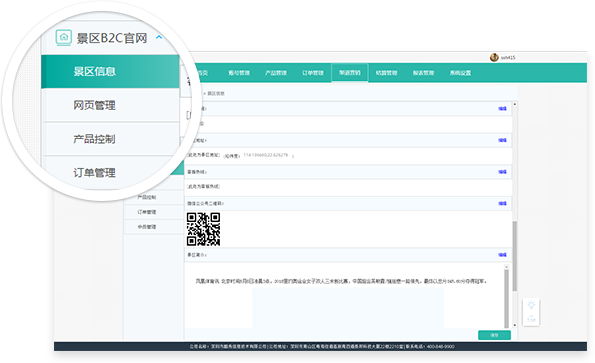The image size is (595, 363).
Task: Click the main content vertical scrollbar thumb
Action: tap(515, 256)
